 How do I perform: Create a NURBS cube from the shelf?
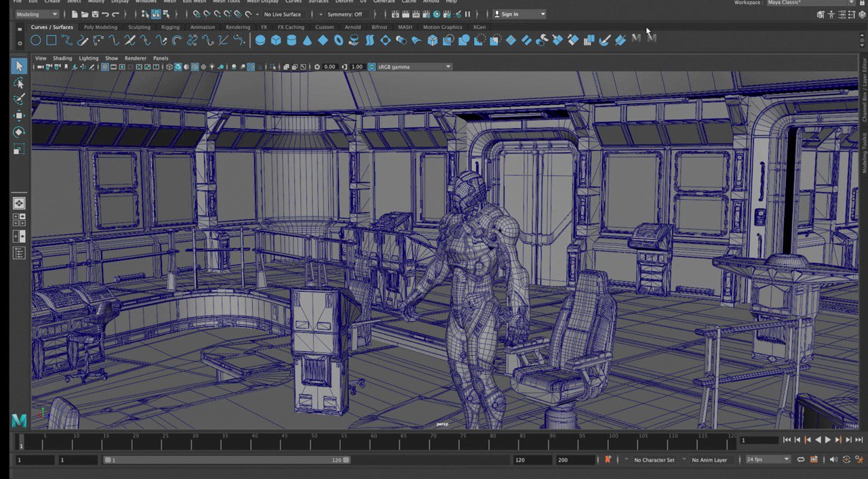(275, 41)
